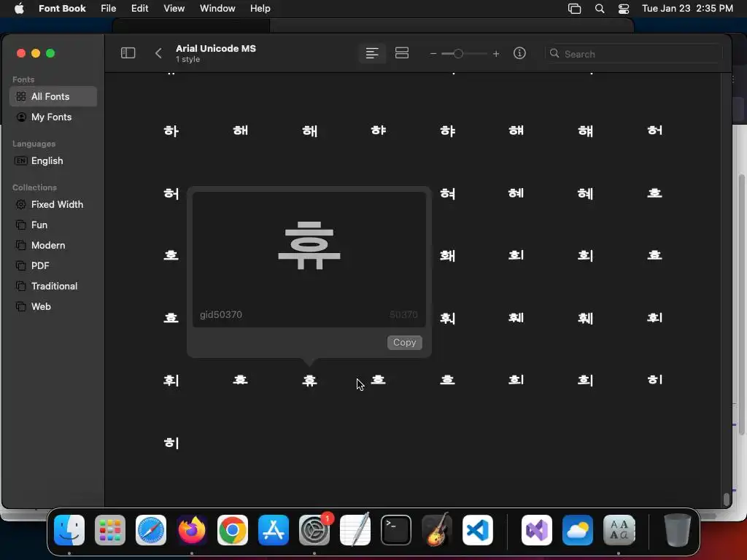Viewport: 747px width, 560px height.
Task: Go back using the chevron arrow
Action: pyautogui.click(x=158, y=53)
